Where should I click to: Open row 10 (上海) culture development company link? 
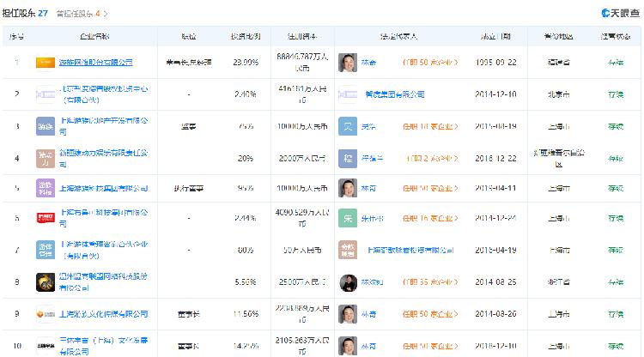click(104, 346)
